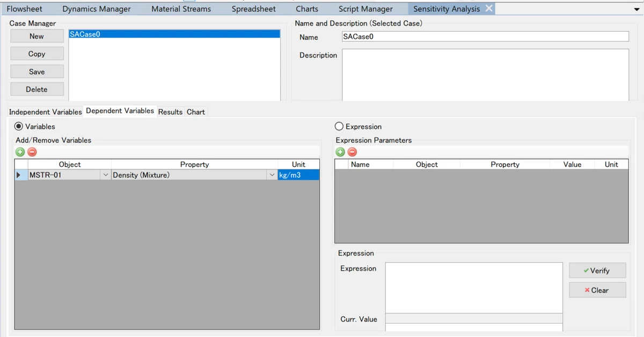View the Results tab

click(171, 112)
